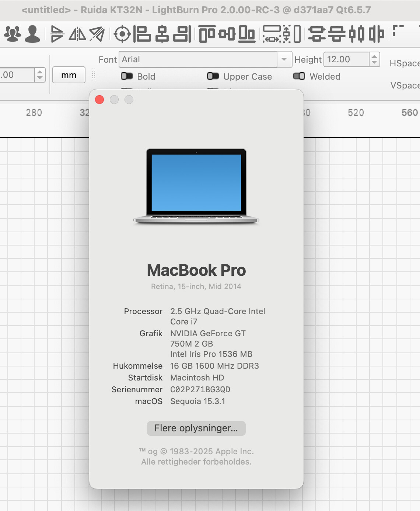The image size is (420, 511).
Task: Click the Make Same Width icon
Action: click(272, 34)
